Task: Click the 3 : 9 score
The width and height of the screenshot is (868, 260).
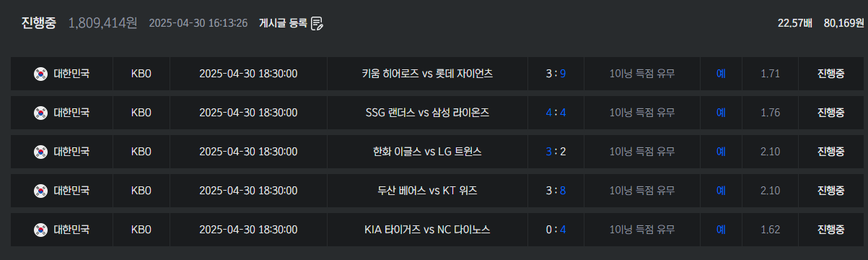Action: [x=556, y=74]
